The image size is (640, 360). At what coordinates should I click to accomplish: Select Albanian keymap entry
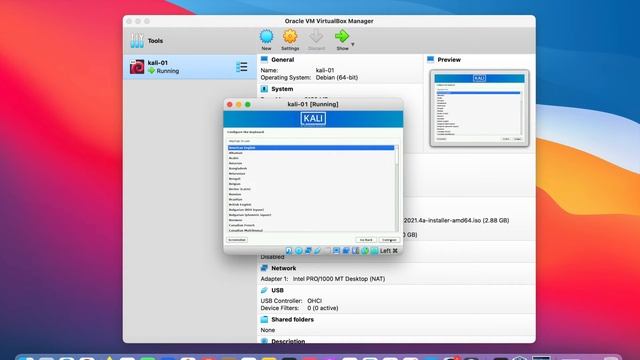[x=236, y=153]
